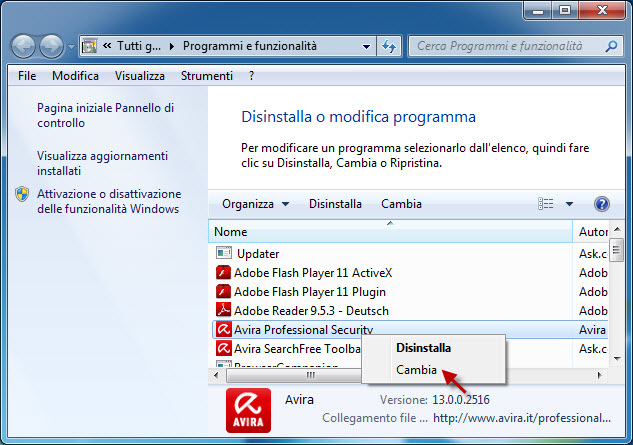This screenshot has height=445, width=633.
Task: Select the Updater program row
Action: 409,254
